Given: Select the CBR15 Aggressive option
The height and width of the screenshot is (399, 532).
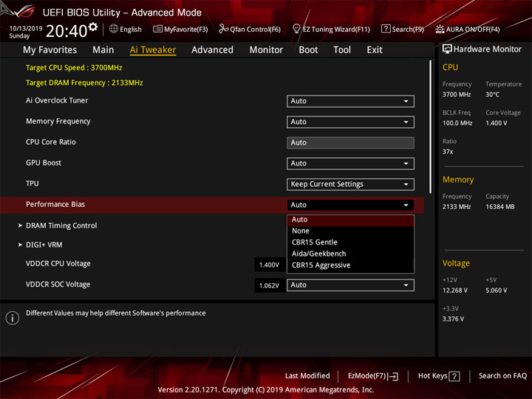Looking at the screenshot, I should point(350,265).
